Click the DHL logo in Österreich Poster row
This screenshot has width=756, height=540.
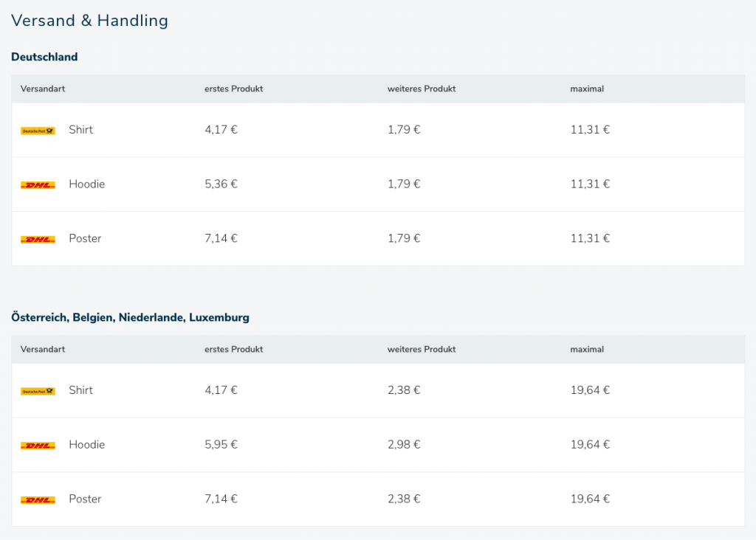click(x=38, y=500)
